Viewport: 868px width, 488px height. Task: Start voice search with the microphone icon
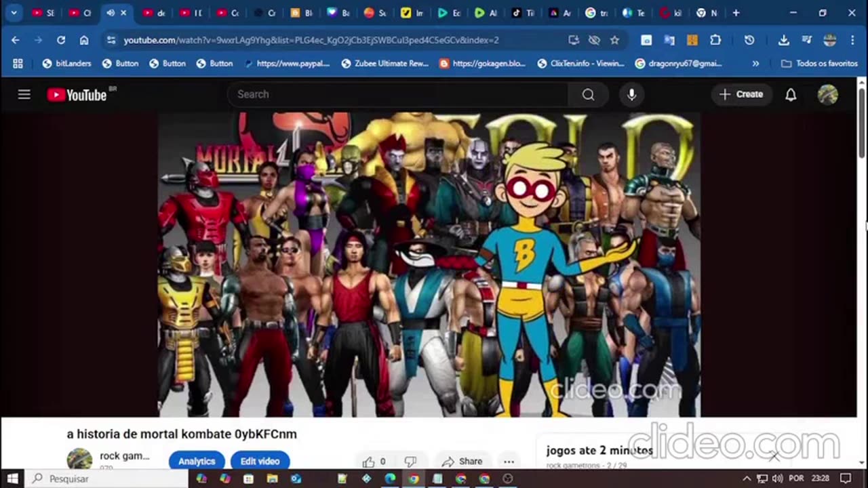[631, 94]
